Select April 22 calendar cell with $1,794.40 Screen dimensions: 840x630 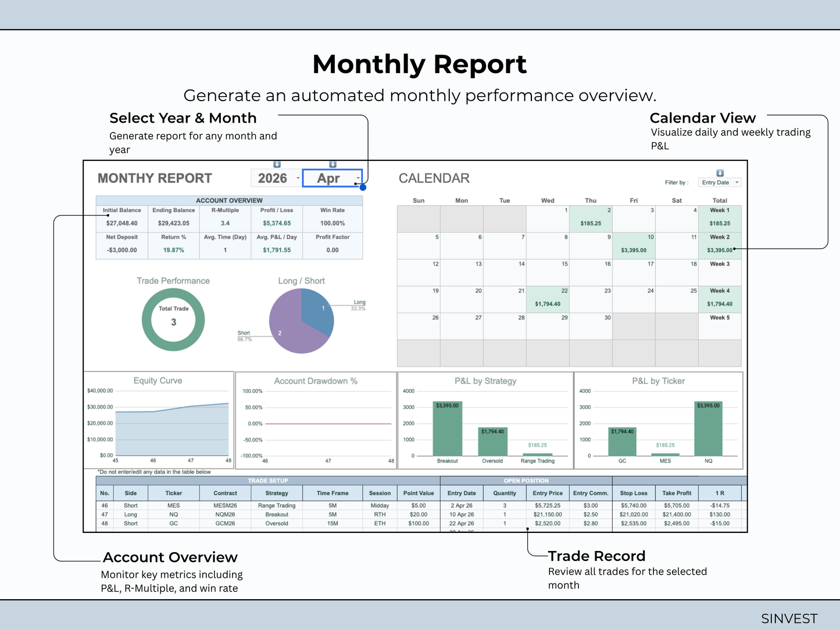pyautogui.click(x=548, y=299)
